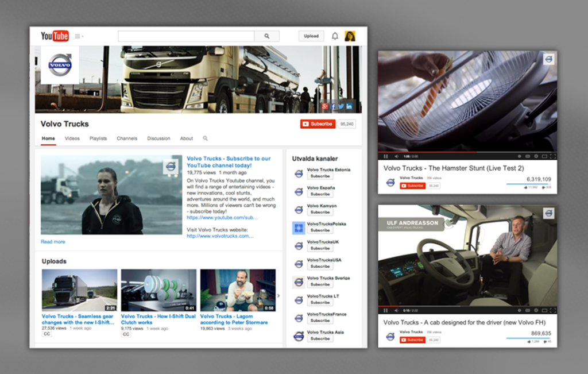Enter fullscreen in the Hamster Stunt player

click(552, 156)
